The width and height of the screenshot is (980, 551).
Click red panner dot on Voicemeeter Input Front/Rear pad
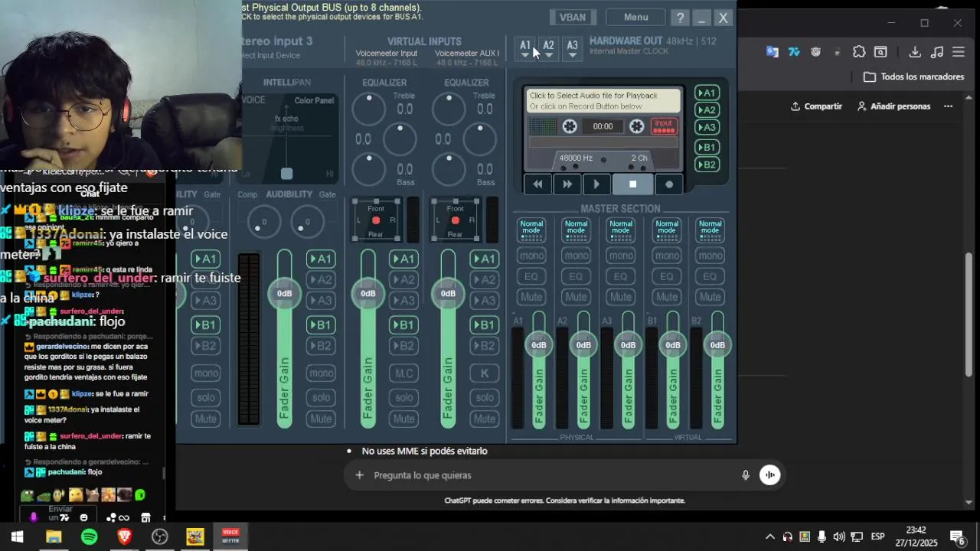pyautogui.click(x=375, y=220)
